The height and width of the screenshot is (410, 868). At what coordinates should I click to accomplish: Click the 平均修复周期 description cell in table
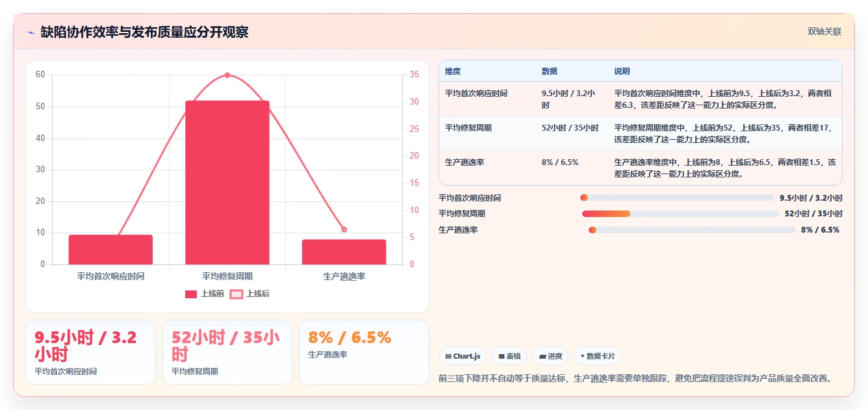[725, 133]
